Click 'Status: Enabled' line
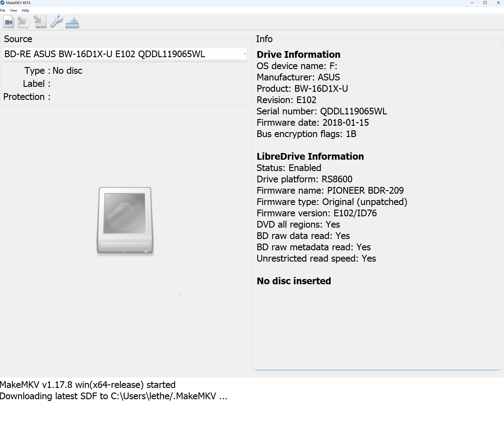Screen dimensions: 504x421 click(x=289, y=168)
